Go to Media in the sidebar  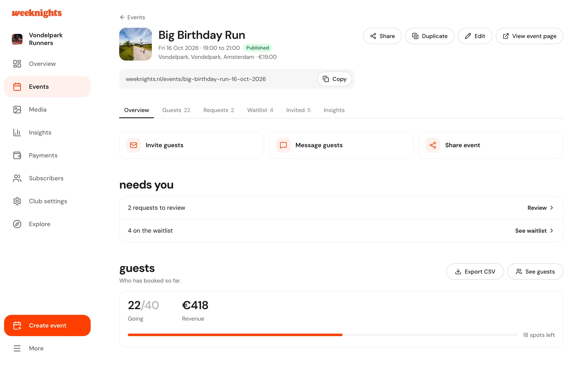click(47, 109)
